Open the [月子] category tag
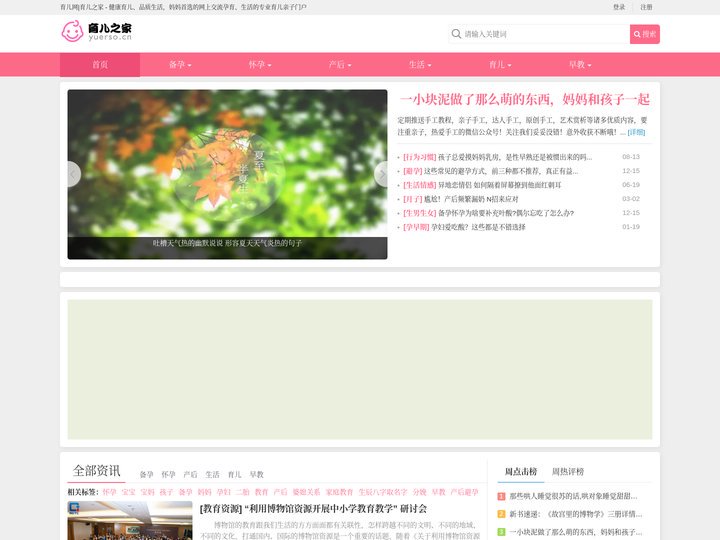 (x=412, y=199)
